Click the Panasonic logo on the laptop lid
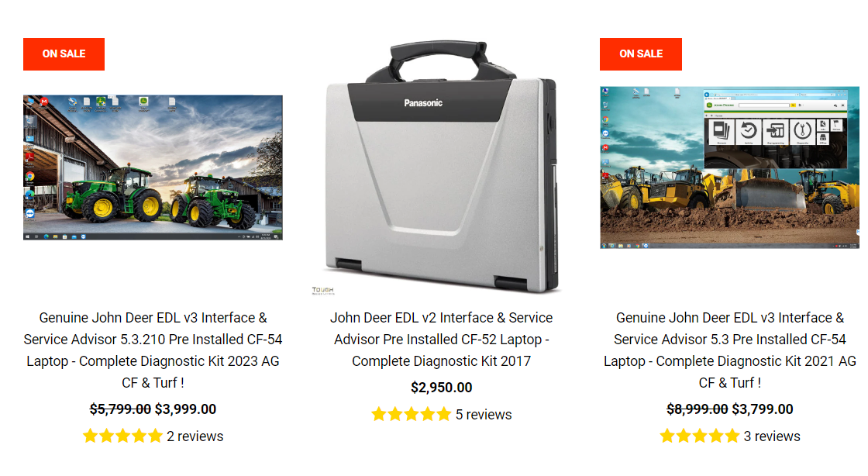Screen dimensions: 868x476 (x=423, y=103)
